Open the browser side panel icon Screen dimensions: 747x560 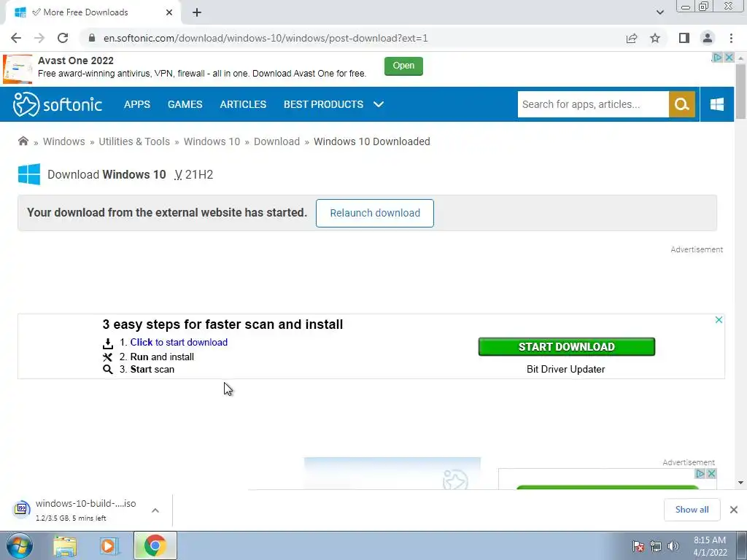684,38
